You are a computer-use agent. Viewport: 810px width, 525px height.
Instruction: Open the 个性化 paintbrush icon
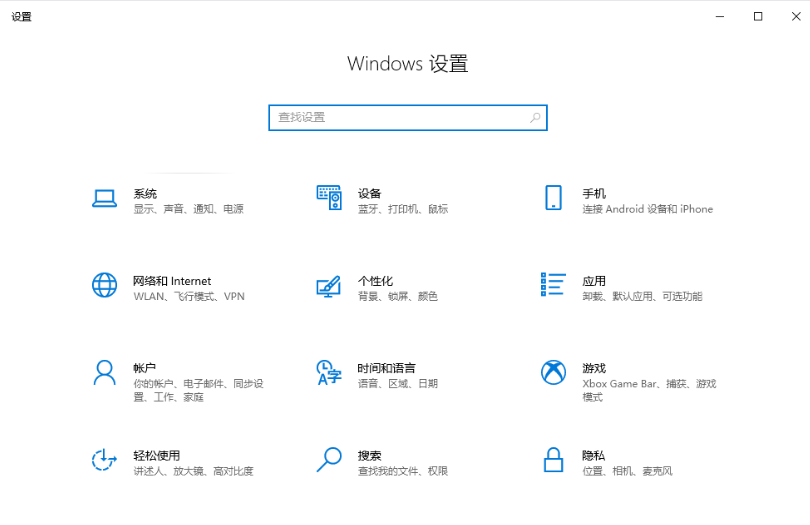tap(329, 286)
